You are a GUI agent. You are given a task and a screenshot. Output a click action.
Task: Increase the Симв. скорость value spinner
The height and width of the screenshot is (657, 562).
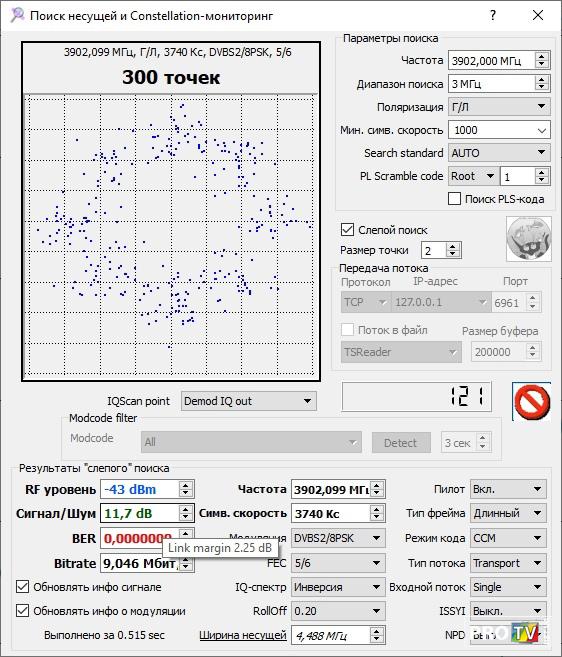pos(376,510)
